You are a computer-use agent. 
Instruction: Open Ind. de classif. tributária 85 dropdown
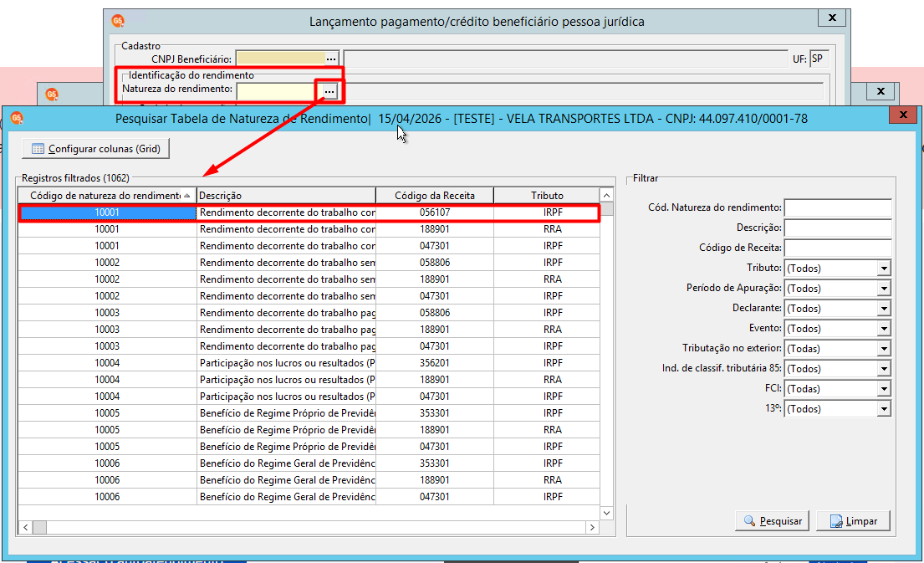(x=884, y=368)
